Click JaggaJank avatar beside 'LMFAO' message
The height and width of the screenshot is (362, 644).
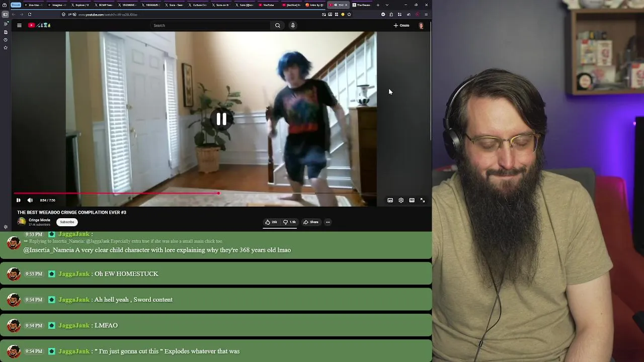pyautogui.click(x=14, y=326)
